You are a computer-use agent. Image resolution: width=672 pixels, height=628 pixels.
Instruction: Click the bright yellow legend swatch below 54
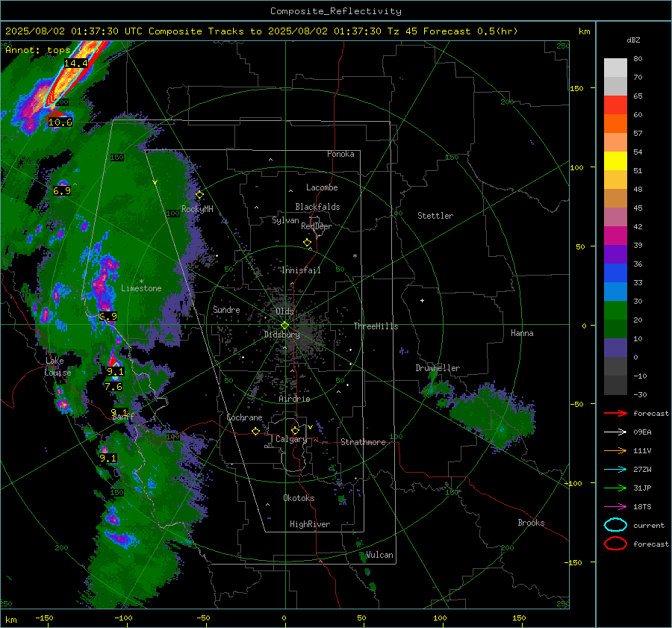tap(615, 161)
